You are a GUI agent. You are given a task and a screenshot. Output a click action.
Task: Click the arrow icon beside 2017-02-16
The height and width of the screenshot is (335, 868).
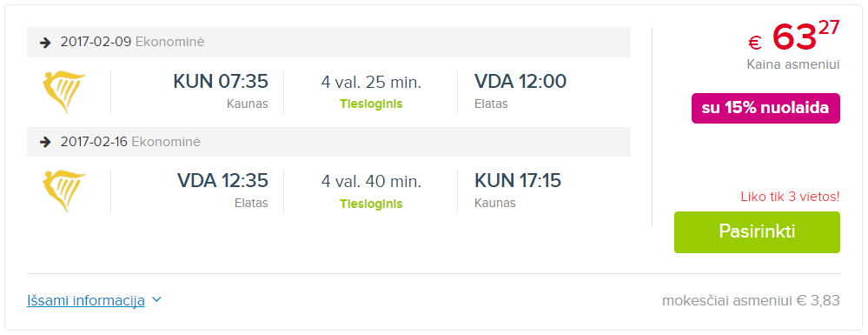(45, 143)
